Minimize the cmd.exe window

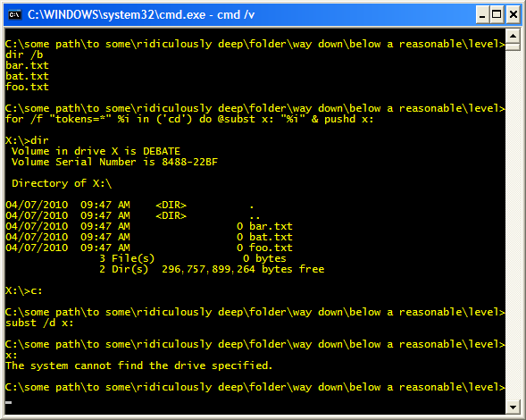click(x=482, y=15)
